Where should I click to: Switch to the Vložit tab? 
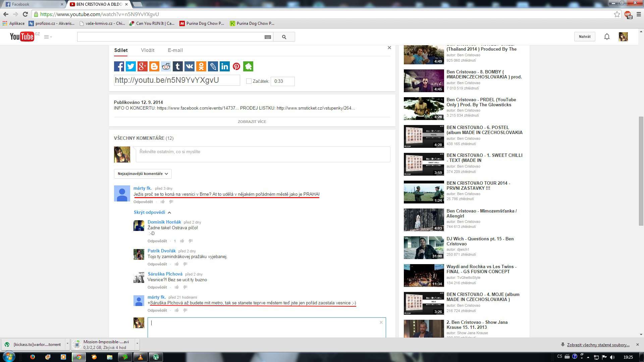tap(148, 50)
